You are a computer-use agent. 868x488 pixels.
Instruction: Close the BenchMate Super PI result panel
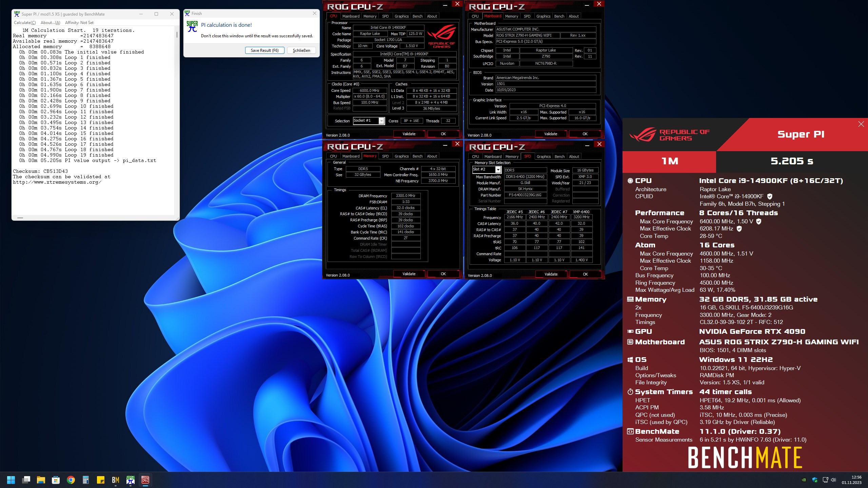pyautogui.click(x=861, y=124)
